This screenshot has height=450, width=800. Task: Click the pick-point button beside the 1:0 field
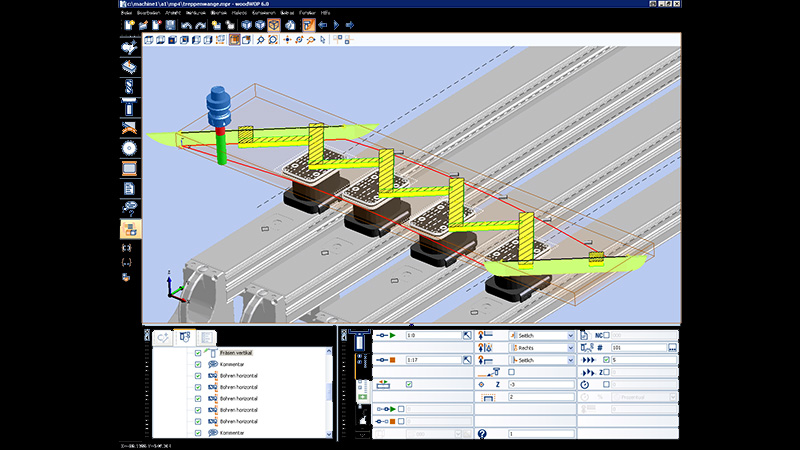(467, 335)
